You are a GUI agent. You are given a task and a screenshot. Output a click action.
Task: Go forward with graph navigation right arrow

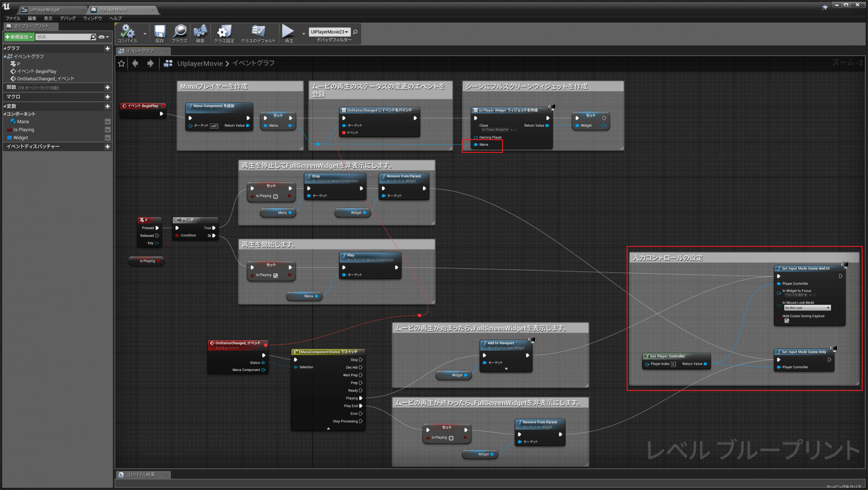(x=151, y=63)
